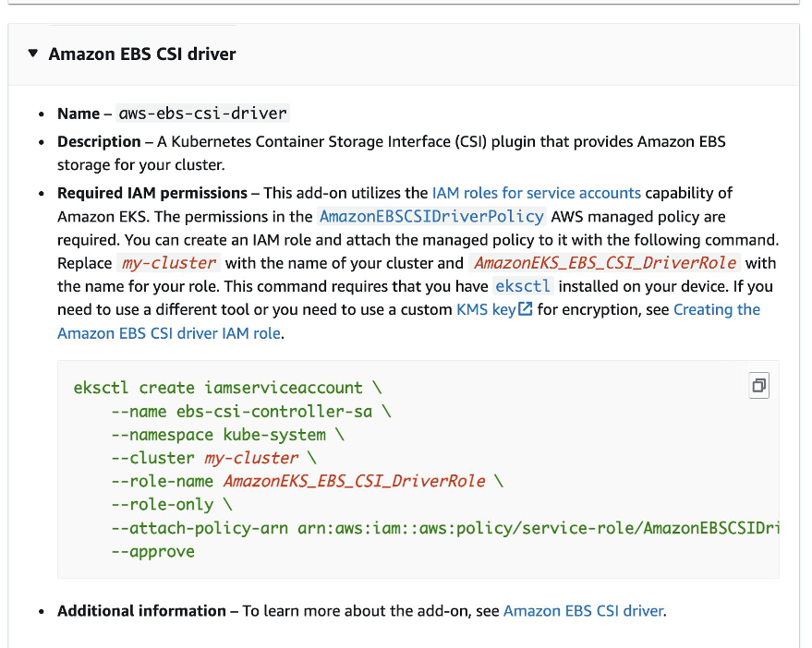Select the my-cluster placeholder in the command
Viewport: 812px width, 648px height.
(x=249, y=457)
